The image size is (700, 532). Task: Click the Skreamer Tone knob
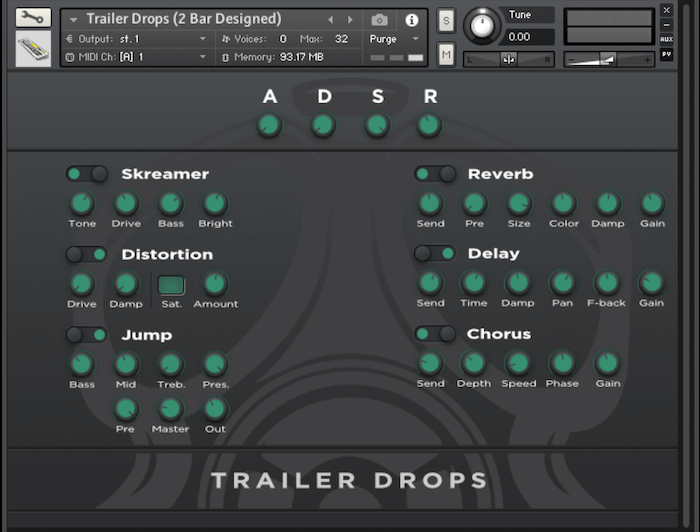(82, 204)
